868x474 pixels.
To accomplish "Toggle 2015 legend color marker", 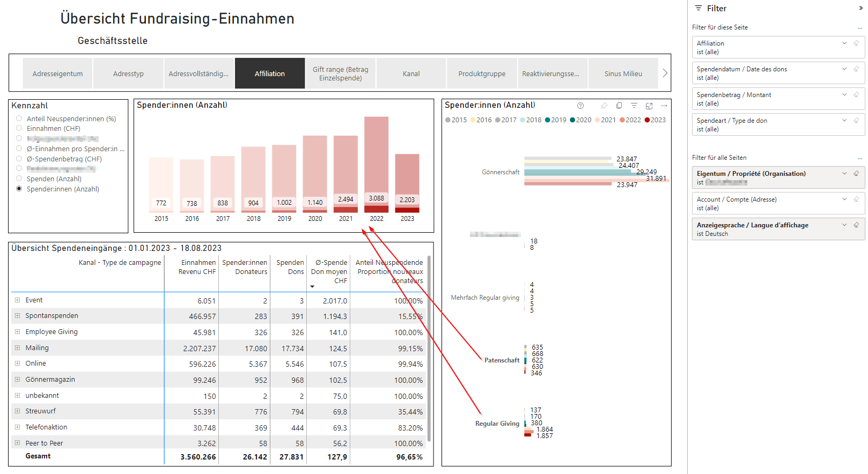I will coord(448,120).
